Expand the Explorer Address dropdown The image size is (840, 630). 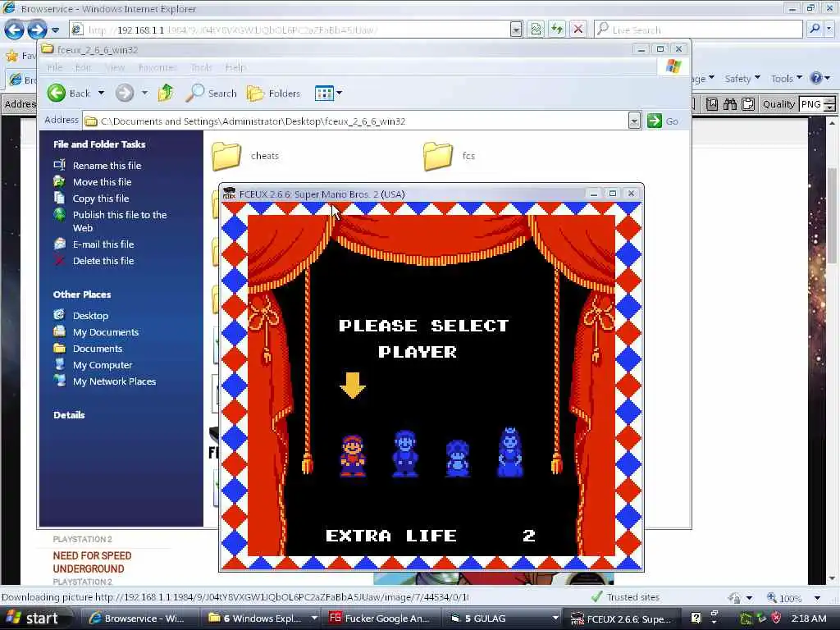coord(634,121)
